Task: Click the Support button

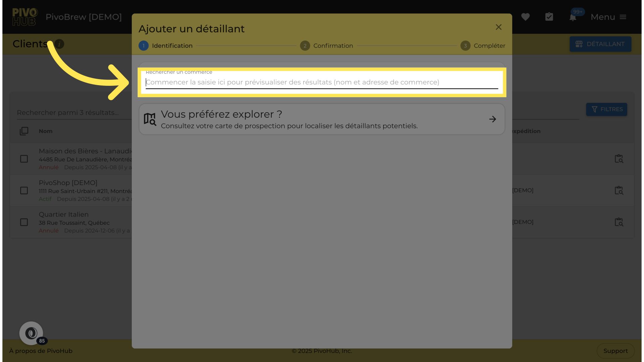Action: (x=615, y=351)
